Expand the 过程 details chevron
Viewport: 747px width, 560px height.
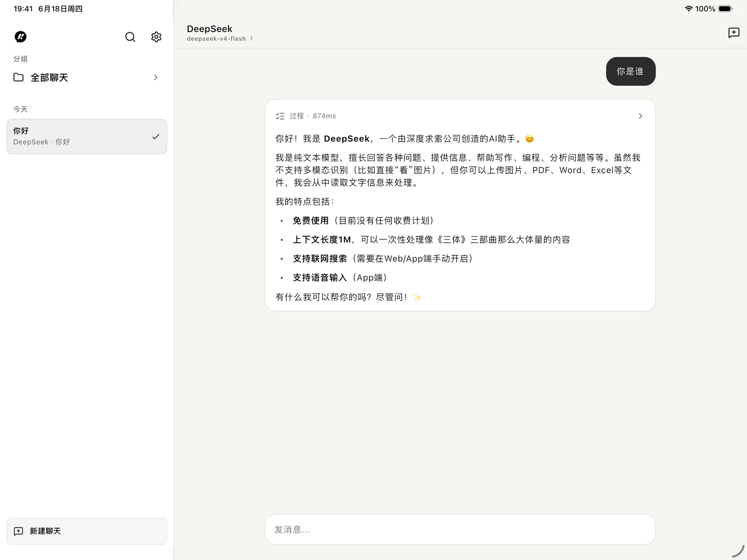pos(641,116)
